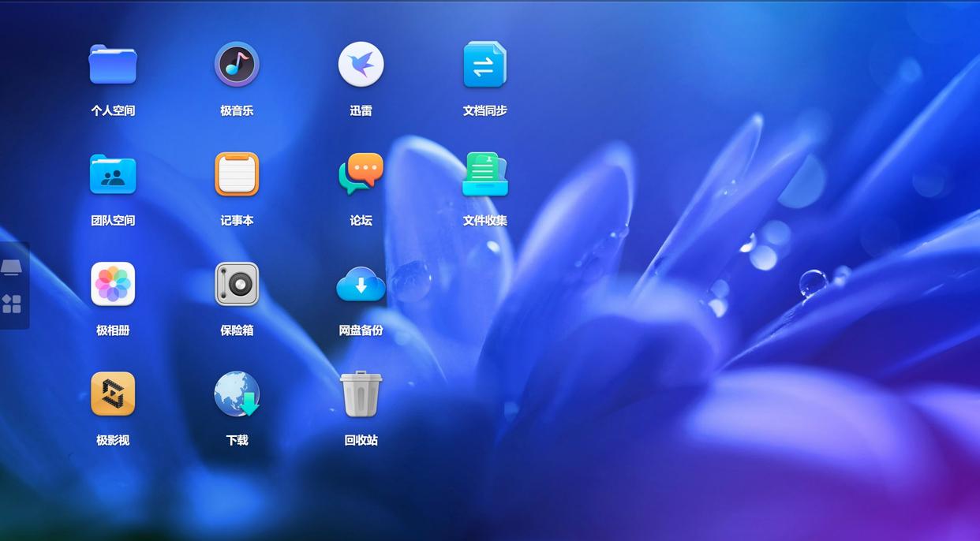Select the 极相册 text label
The image size is (980, 541).
click(x=113, y=330)
